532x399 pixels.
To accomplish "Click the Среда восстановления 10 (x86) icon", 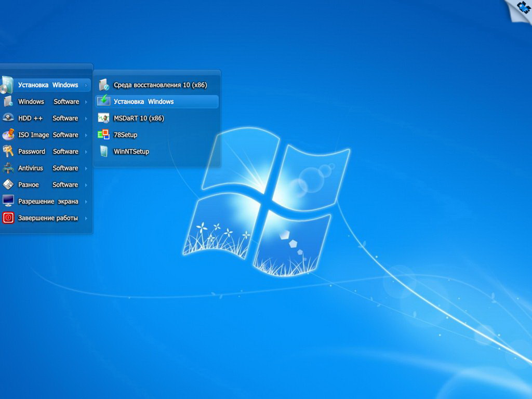I will (x=104, y=85).
